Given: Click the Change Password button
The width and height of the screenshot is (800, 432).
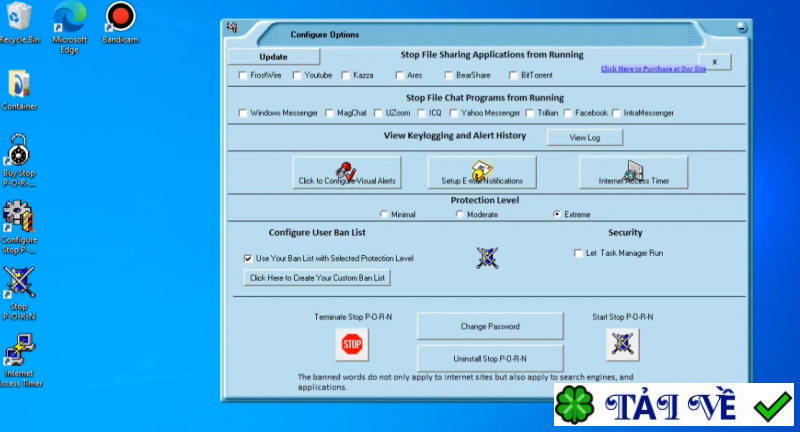Looking at the screenshot, I should [490, 326].
